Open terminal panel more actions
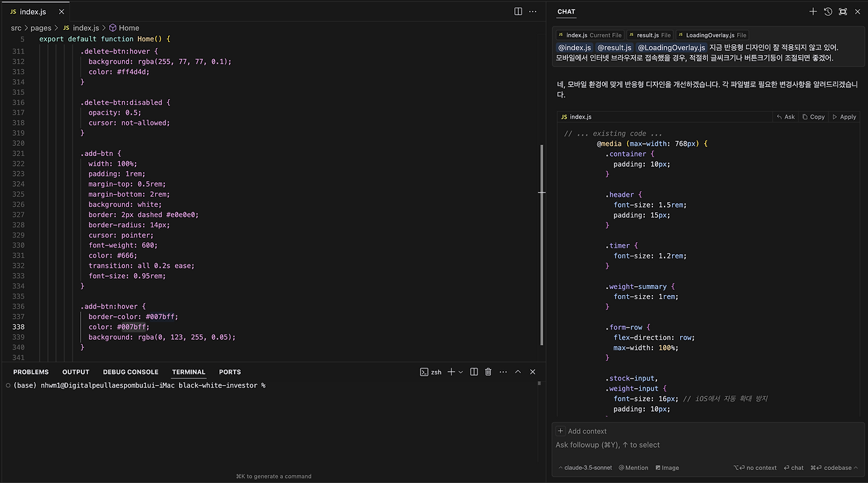Screen dimensions: 868x483 tap(503, 372)
